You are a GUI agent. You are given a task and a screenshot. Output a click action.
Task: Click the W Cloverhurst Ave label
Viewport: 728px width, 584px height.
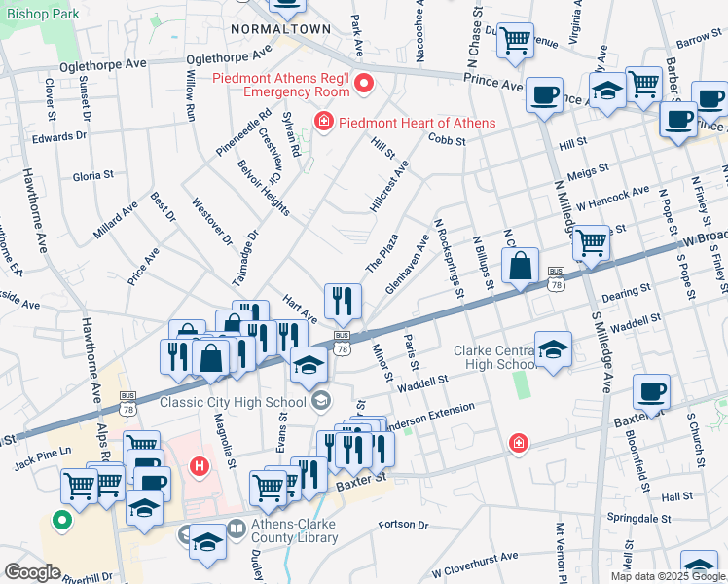click(x=475, y=565)
